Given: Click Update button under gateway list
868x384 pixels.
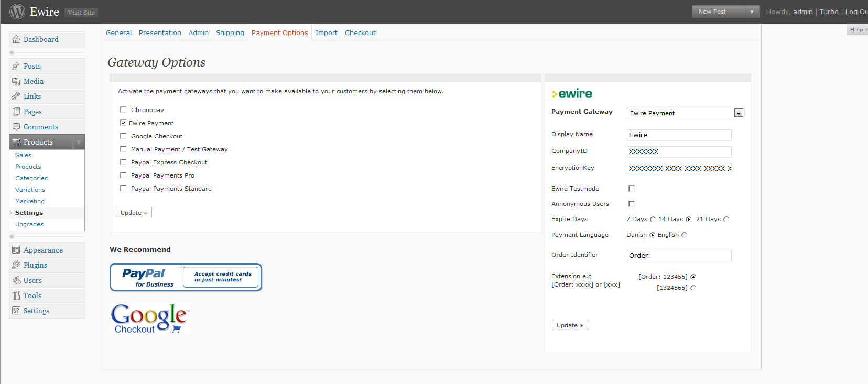Looking at the screenshot, I should pyautogui.click(x=134, y=212).
